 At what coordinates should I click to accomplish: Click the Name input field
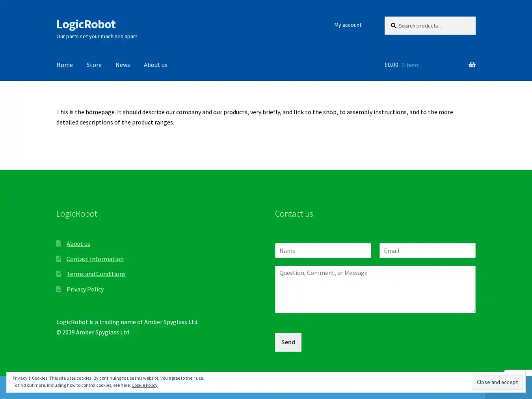coord(323,251)
